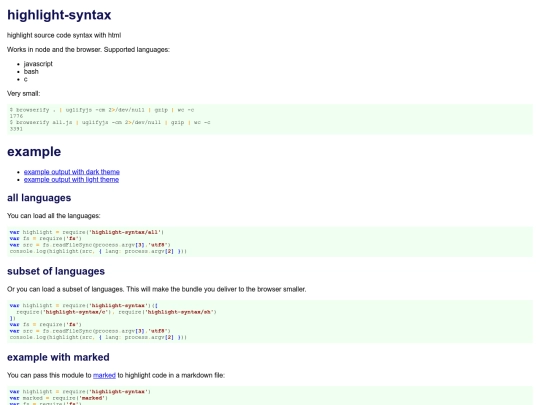Follow the 'marked' hyperlink

[x=104, y=375]
